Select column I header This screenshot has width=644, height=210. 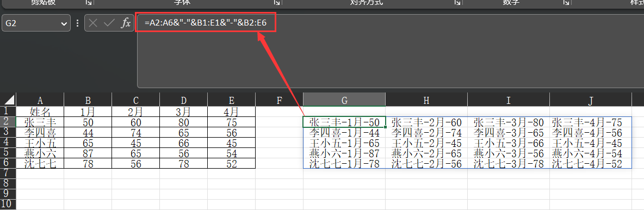coord(509,100)
